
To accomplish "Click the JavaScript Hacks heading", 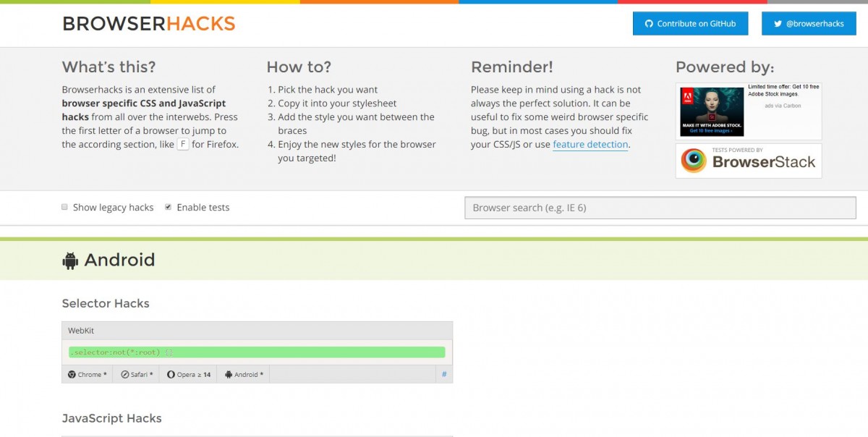I will click(x=112, y=418).
